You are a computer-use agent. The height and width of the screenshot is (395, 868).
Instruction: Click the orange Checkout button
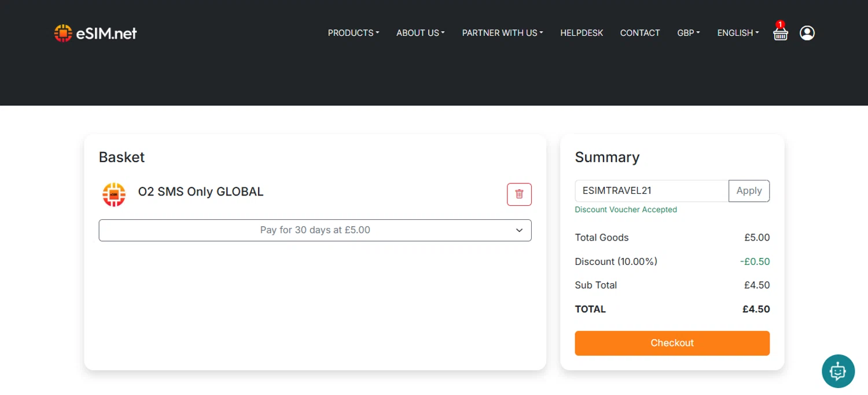point(672,343)
